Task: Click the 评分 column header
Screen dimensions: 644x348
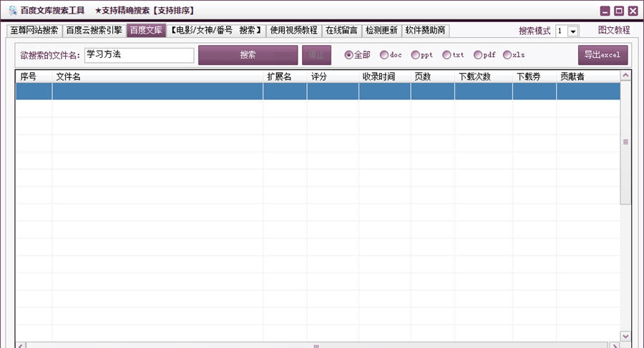Action: tap(333, 76)
